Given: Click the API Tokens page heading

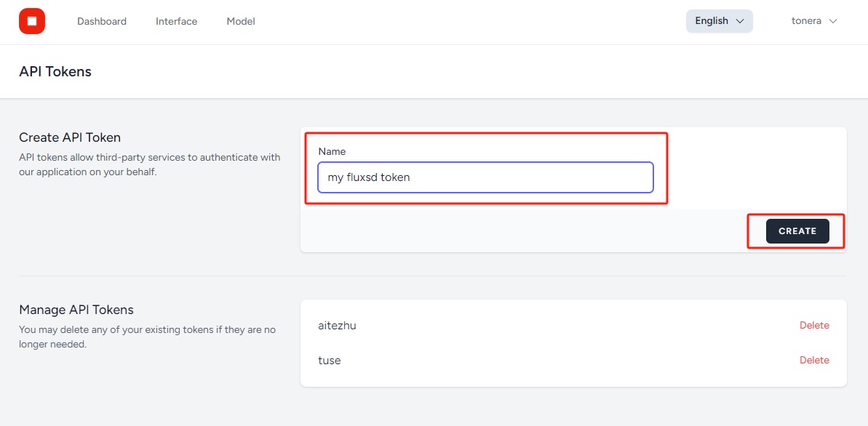Looking at the screenshot, I should pos(55,71).
